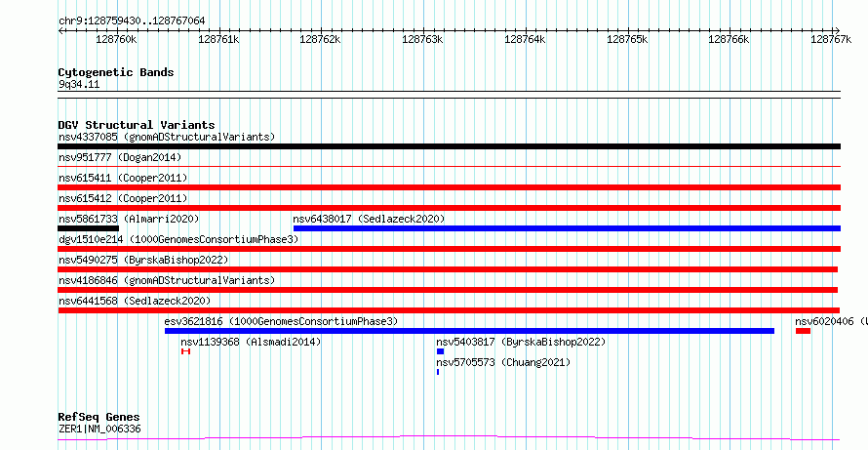Select the red nsv5490275 variant bar
The width and height of the screenshot is (868, 450).
click(448, 269)
